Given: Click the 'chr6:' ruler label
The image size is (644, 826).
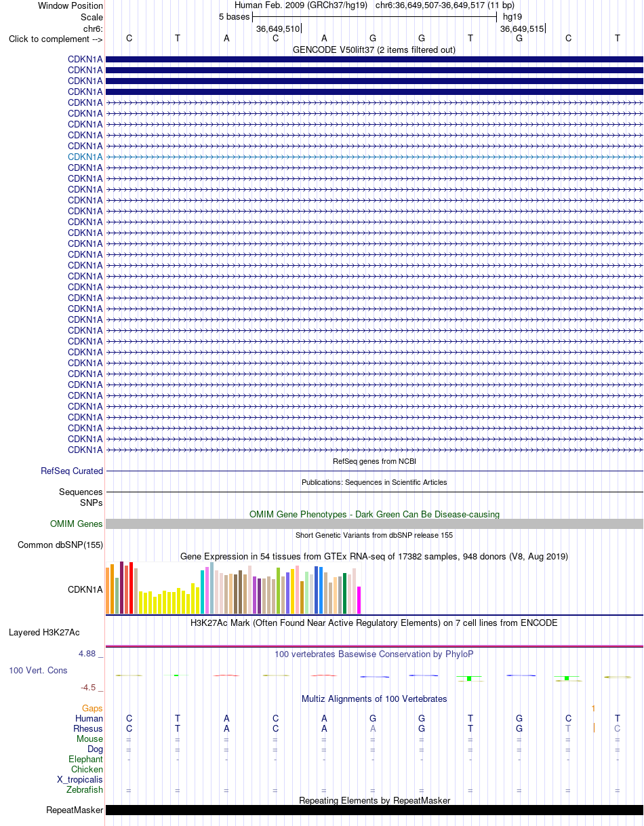Looking at the screenshot, I should 93,28.
